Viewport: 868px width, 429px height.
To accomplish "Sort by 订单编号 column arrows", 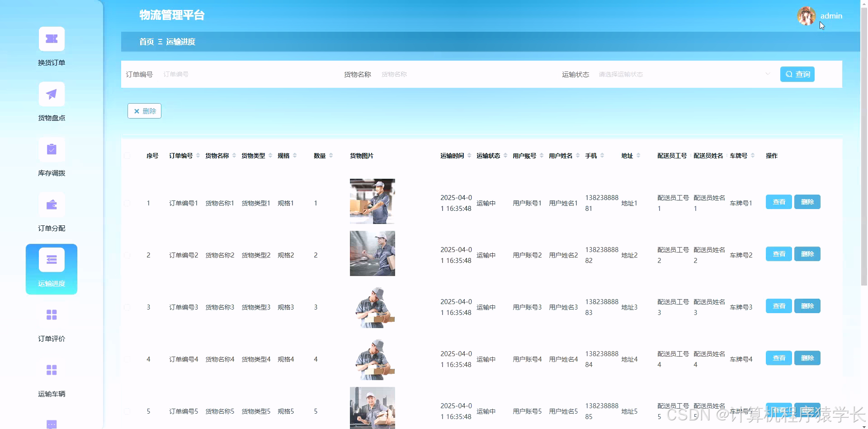I will pos(198,156).
